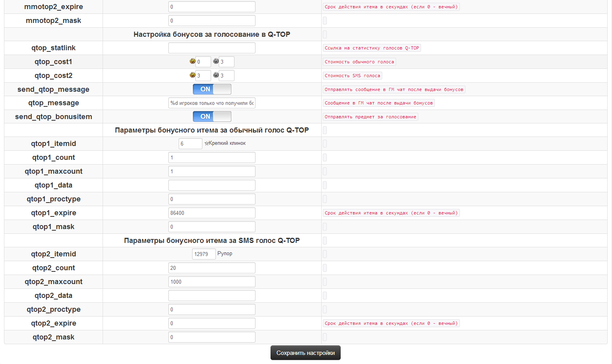Click the expiry hint in mmotop2_expire row
The height and width of the screenshot is (364, 612).
[x=391, y=7]
